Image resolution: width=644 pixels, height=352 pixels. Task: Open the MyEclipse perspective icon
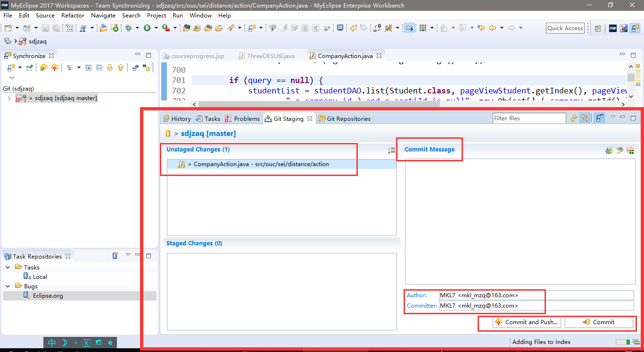point(613,28)
